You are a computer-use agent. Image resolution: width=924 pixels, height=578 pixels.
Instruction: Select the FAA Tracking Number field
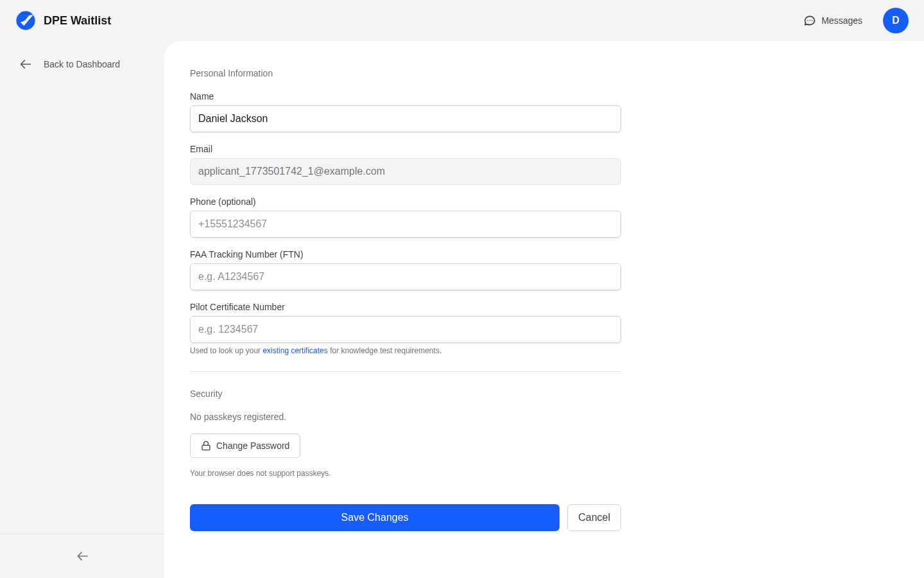(405, 277)
